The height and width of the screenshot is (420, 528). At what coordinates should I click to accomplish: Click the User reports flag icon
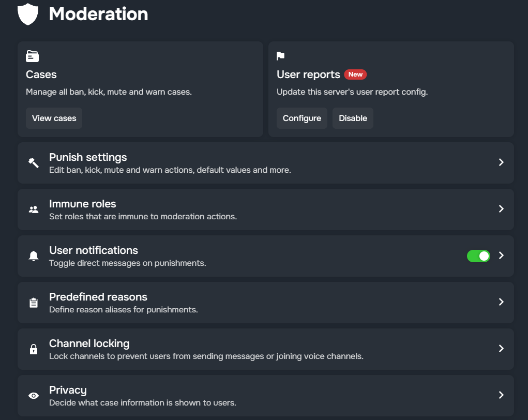(281, 56)
